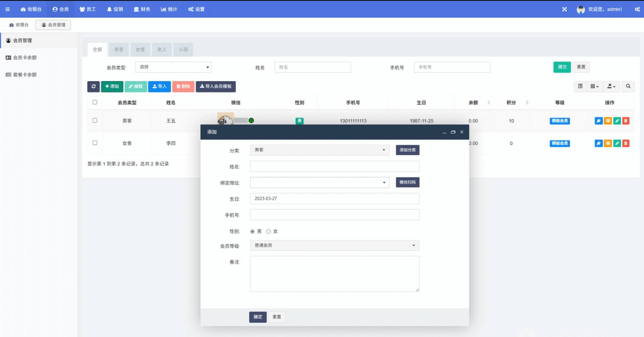Select the 女 gender radio button
The width and height of the screenshot is (644, 337).
coord(269,231)
